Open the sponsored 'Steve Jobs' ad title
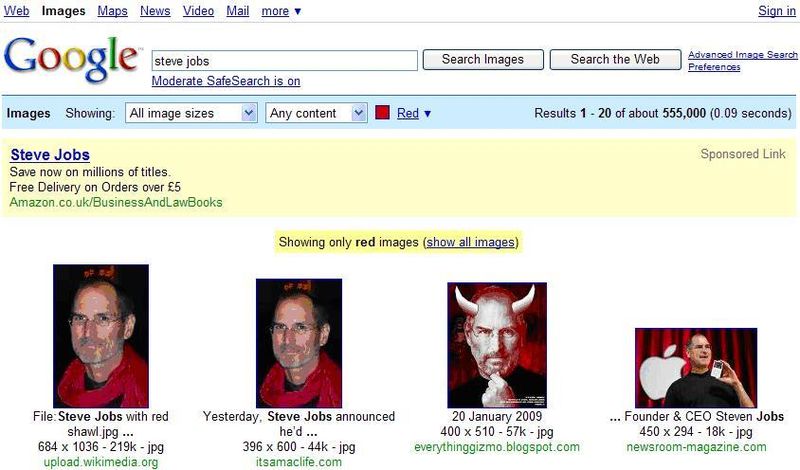Viewport: 800px width, 470px height. pyautogui.click(x=50, y=155)
